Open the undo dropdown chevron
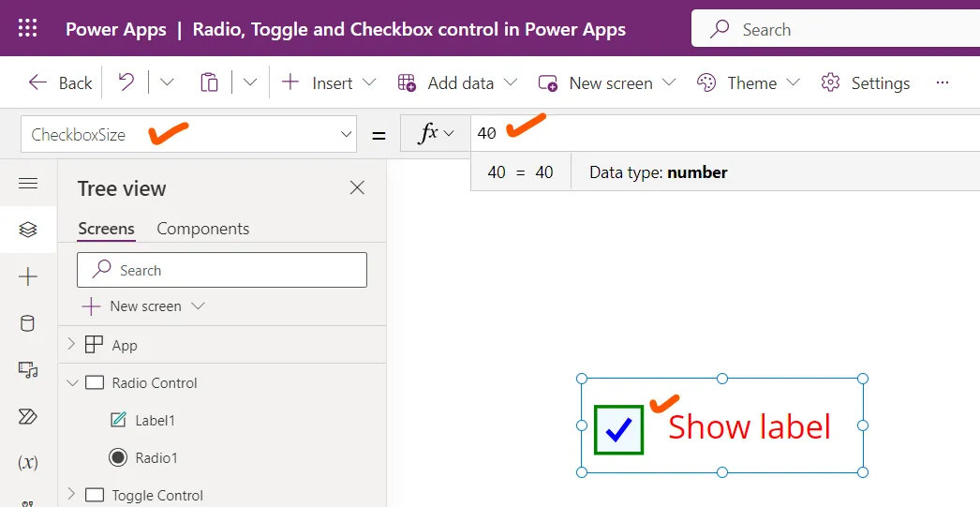The height and width of the screenshot is (507, 980). (x=167, y=82)
